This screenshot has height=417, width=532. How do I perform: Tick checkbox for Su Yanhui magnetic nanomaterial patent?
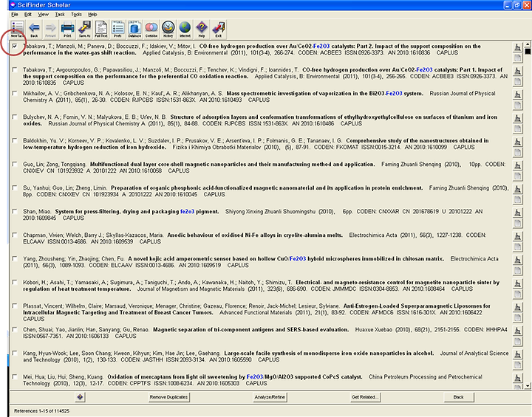click(x=15, y=187)
